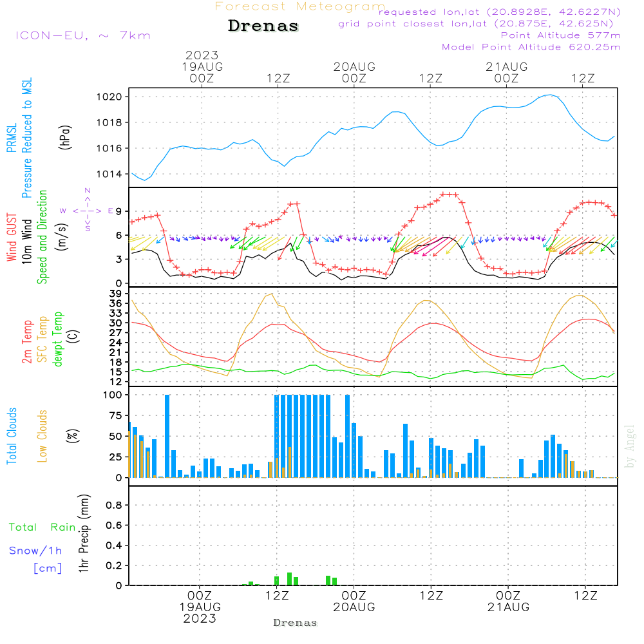The height and width of the screenshot is (644, 644).
Task: Click the green dewpt Temp axis label
Action: point(58,339)
